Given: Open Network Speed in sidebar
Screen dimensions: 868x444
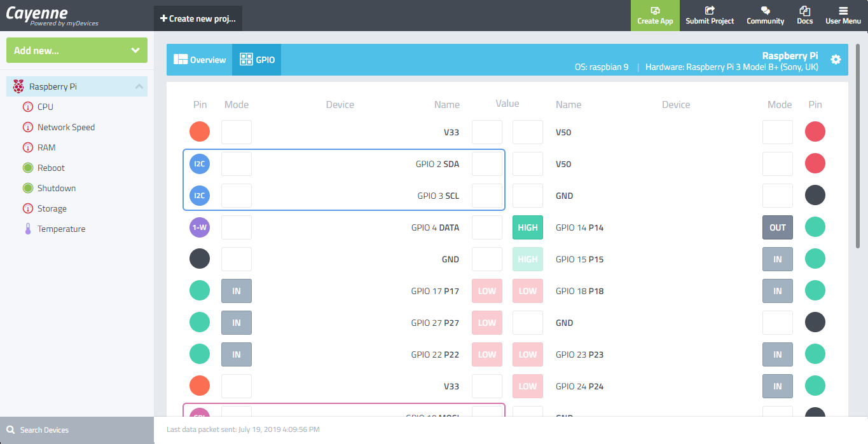Looking at the screenshot, I should click(x=65, y=127).
